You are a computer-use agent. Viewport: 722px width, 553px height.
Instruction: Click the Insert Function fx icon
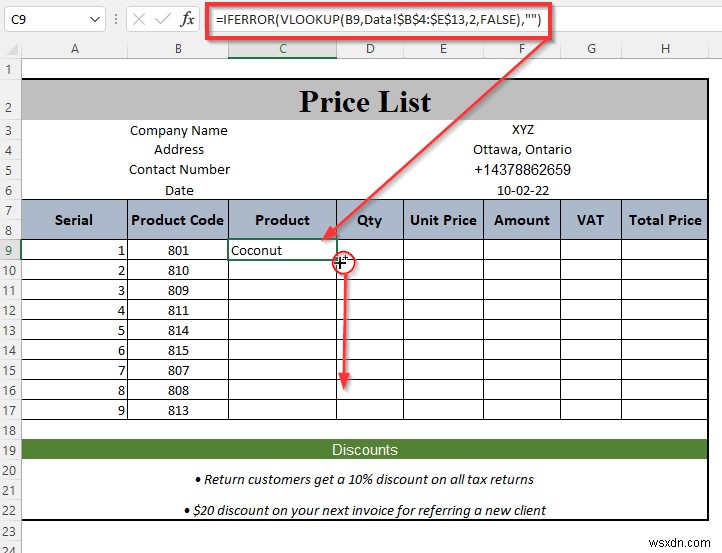187,19
